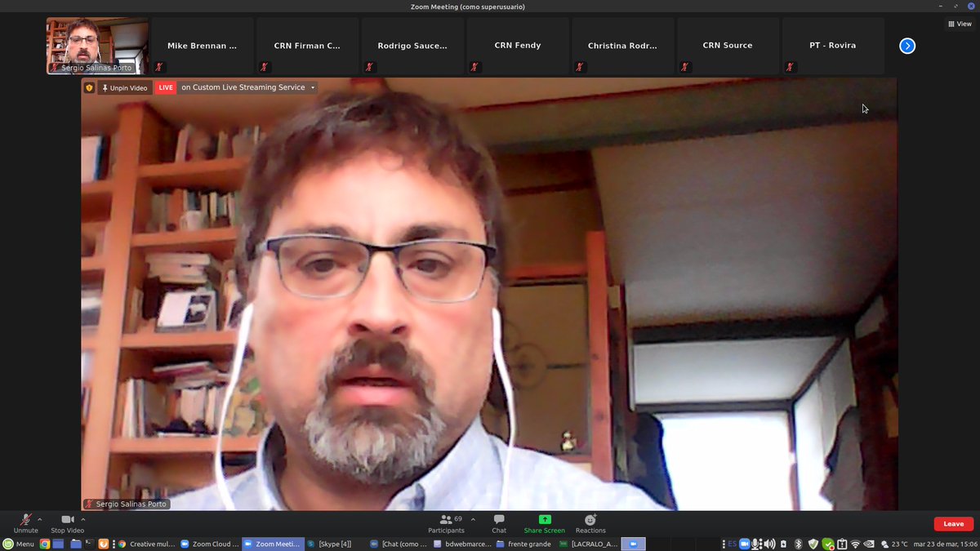Select CRN Fendy participant tile
Viewport: 980px width, 551px height.
click(518, 46)
